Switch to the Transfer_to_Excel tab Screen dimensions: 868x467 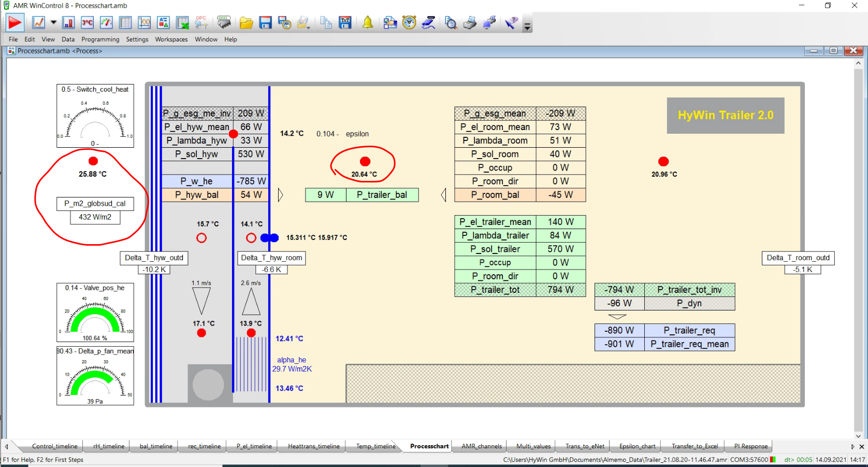click(x=695, y=446)
